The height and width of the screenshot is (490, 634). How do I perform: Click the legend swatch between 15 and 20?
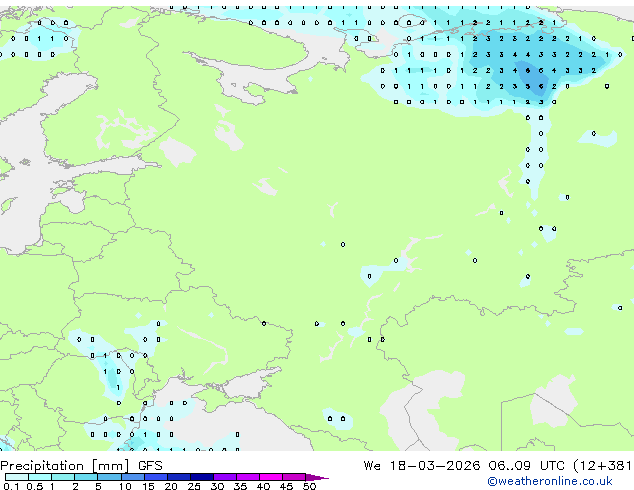pyautogui.click(x=156, y=477)
